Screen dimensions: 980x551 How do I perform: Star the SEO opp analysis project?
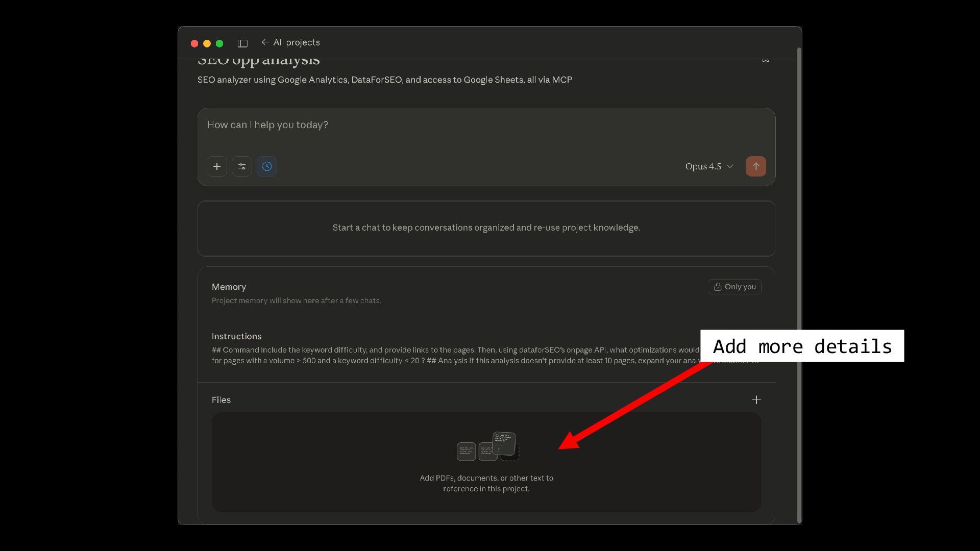coord(765,60)
